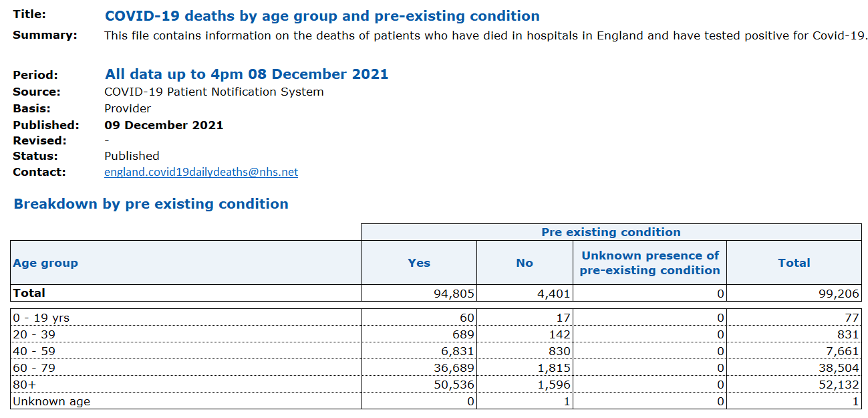Click the 'Yes' column header
Viewport: 868px width, 418px height.
pyautogui.click(x=419, y=263)
